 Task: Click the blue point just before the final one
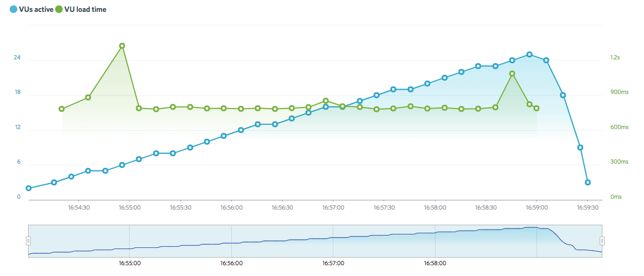(580, 147)
